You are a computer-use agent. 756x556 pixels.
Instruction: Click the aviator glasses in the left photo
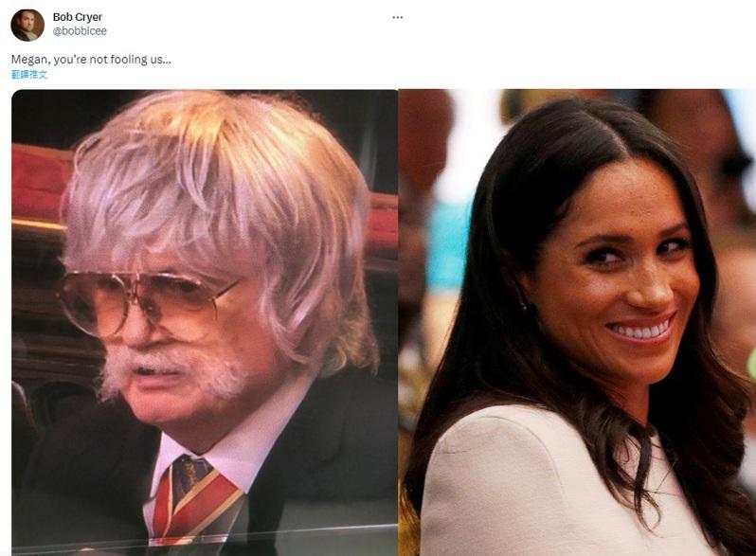[145, 301]
